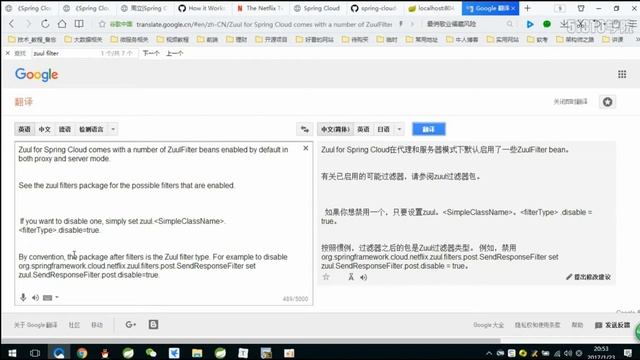This screenshot has width=640, height=360.
Task: Select 德语 as source language
Action: (65, 129)
